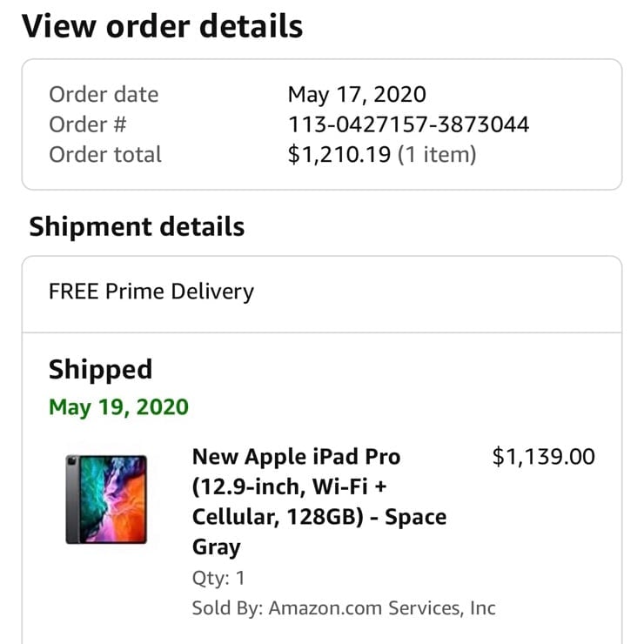This screenshot has height=644, width=644.
Task: Select the $1,139.00 item price
Action: click(x=543, y=457)
